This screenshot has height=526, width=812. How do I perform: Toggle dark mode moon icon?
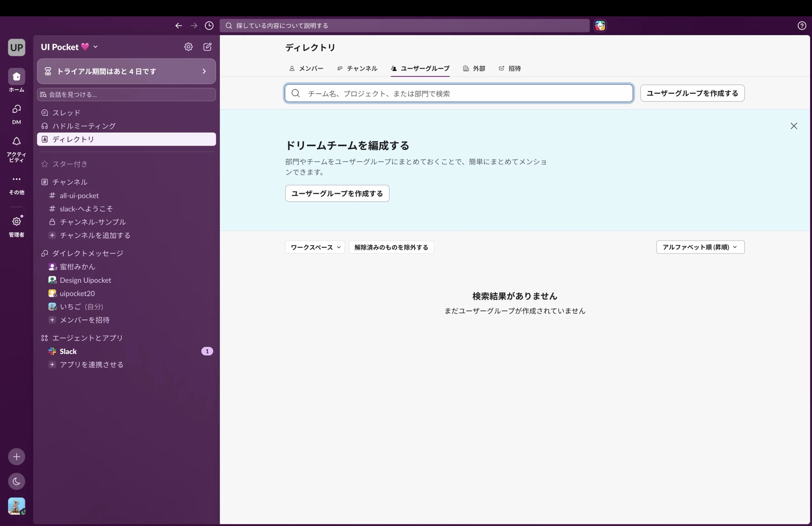16,481
